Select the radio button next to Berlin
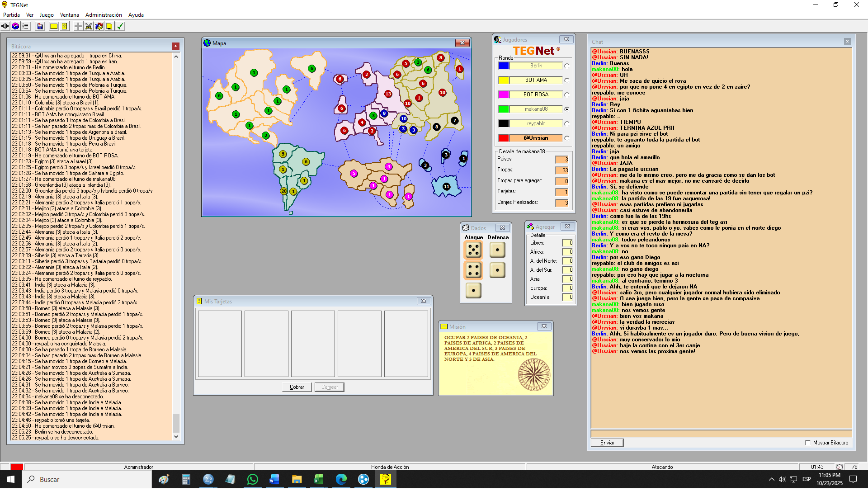 click(x=566, y=66)
